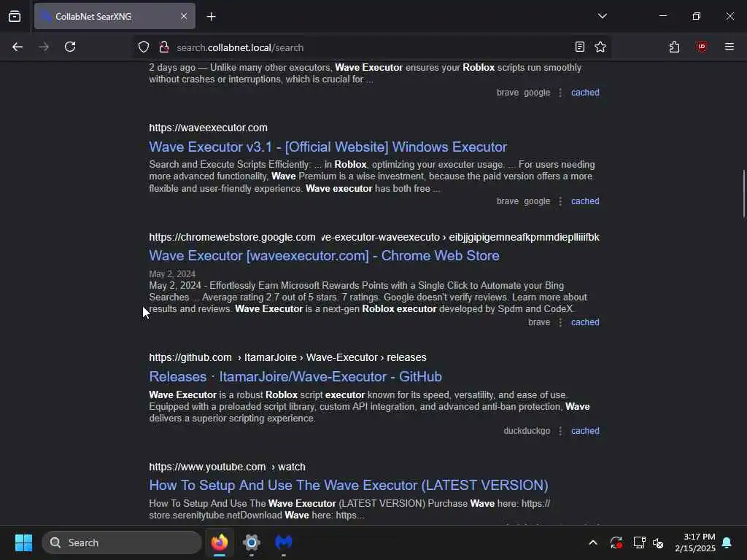
Task: Open cached link for top partial result
Action: point(585,93)
